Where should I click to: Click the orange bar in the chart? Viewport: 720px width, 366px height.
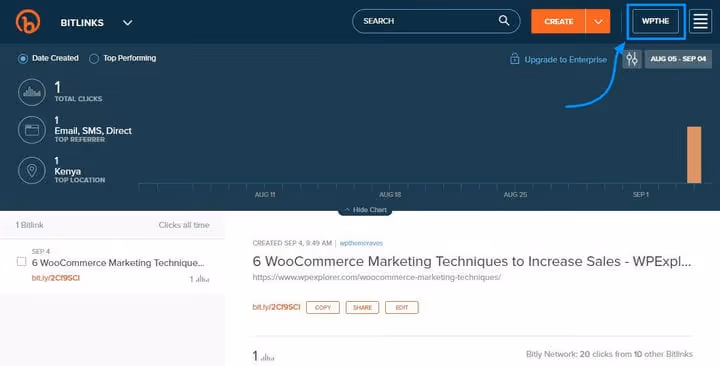coord(694,155)
